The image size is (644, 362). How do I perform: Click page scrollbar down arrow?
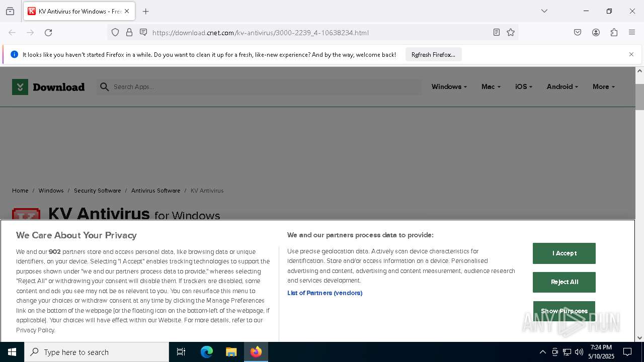639,338
